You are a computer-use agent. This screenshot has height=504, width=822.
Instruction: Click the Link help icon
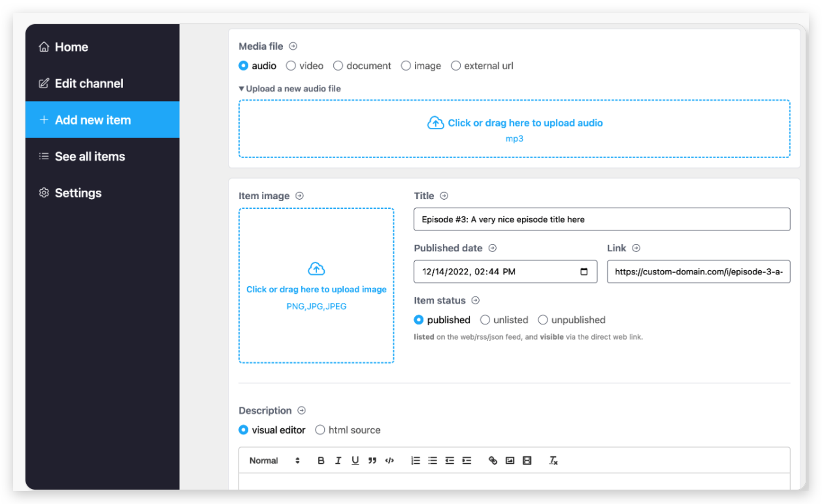pos(636,248)
